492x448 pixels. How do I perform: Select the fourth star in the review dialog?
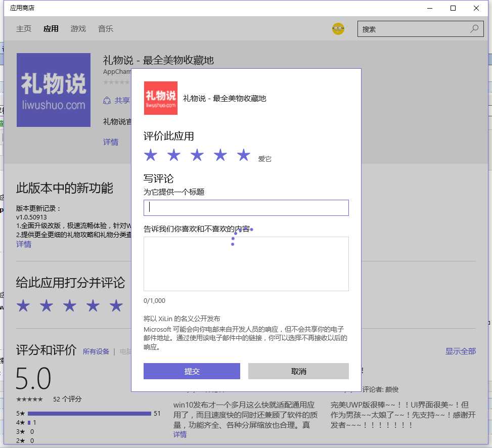[x=220, y=155]
